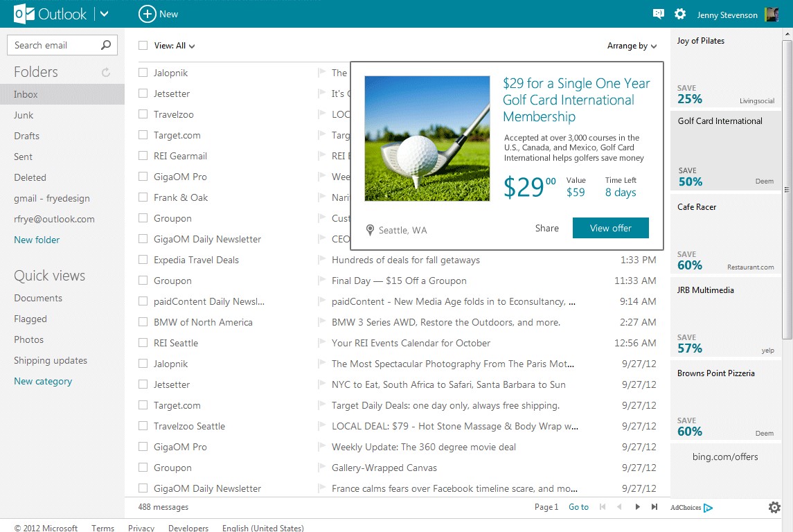
Task: Tick the select-all checkbox beside View: All
Action: coord(143,46)
